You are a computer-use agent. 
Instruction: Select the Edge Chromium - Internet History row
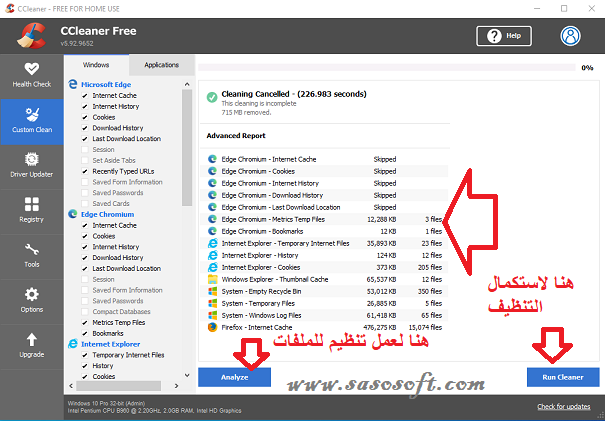point(324,183)
